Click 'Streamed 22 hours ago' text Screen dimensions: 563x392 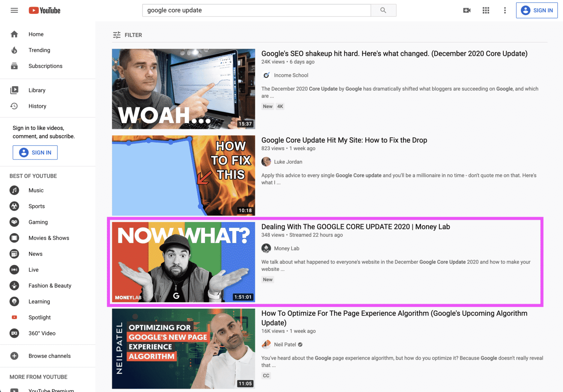[316, 235]
